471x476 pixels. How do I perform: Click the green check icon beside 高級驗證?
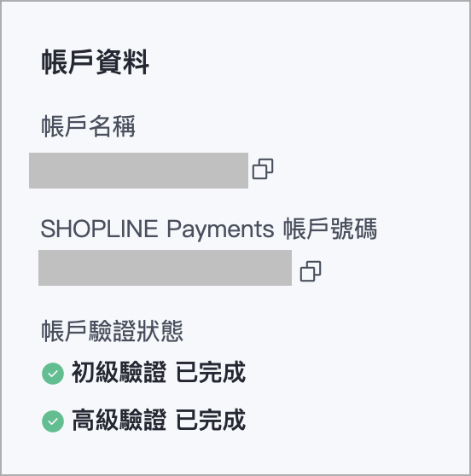(53, 421)
